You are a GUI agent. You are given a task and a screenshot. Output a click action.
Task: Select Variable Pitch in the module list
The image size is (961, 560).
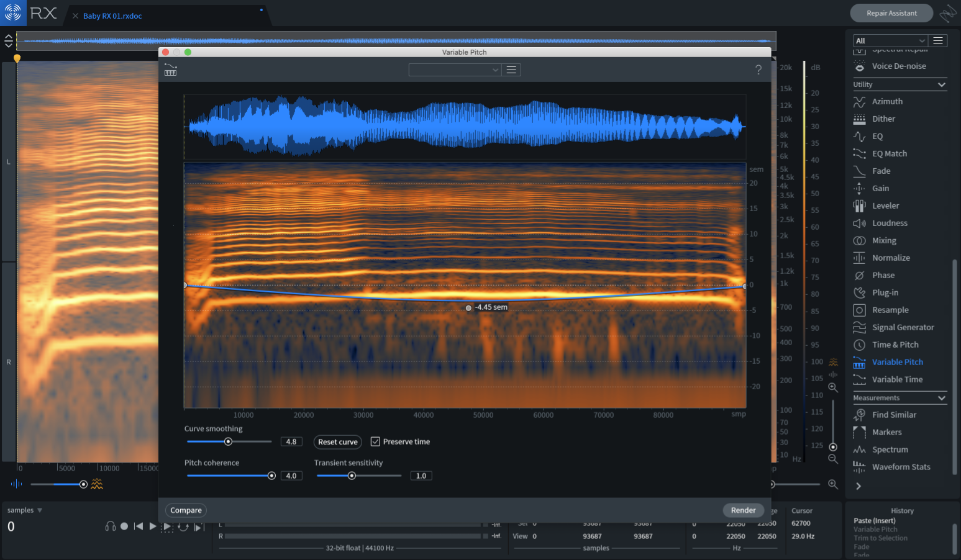coord(900,362)
